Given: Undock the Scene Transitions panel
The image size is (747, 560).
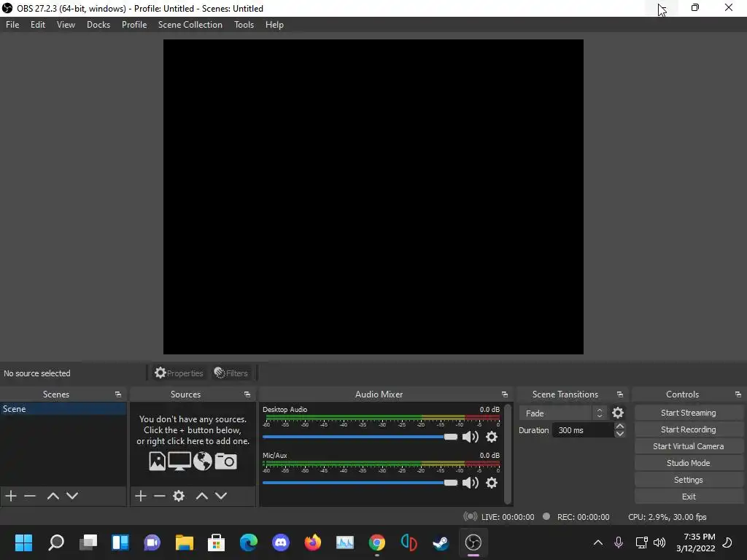Looking at the screenshot, I should pos(620,394).
